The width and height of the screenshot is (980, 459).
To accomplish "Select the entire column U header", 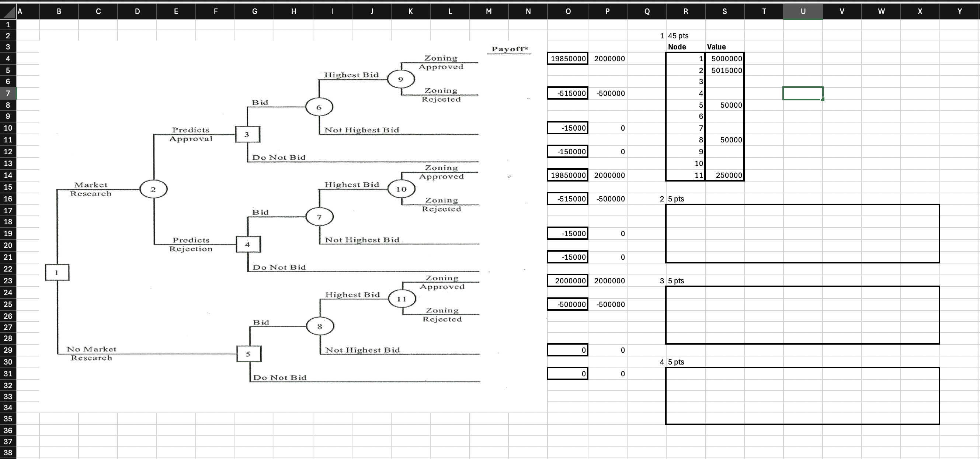I will (803, 11).
